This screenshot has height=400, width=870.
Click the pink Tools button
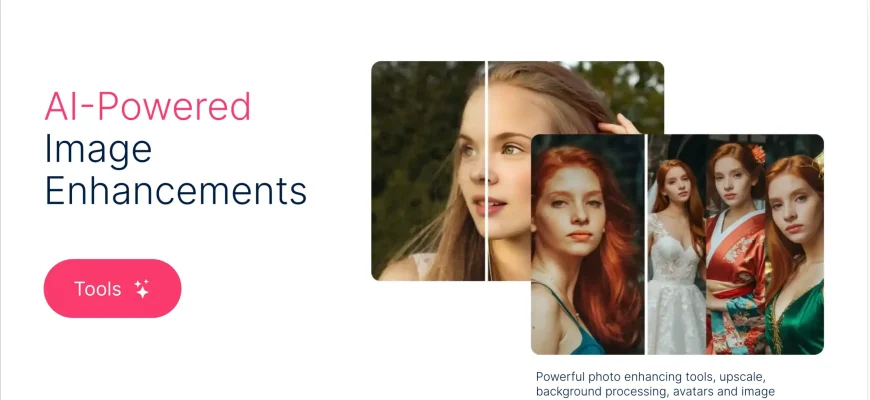click(113, 288)
